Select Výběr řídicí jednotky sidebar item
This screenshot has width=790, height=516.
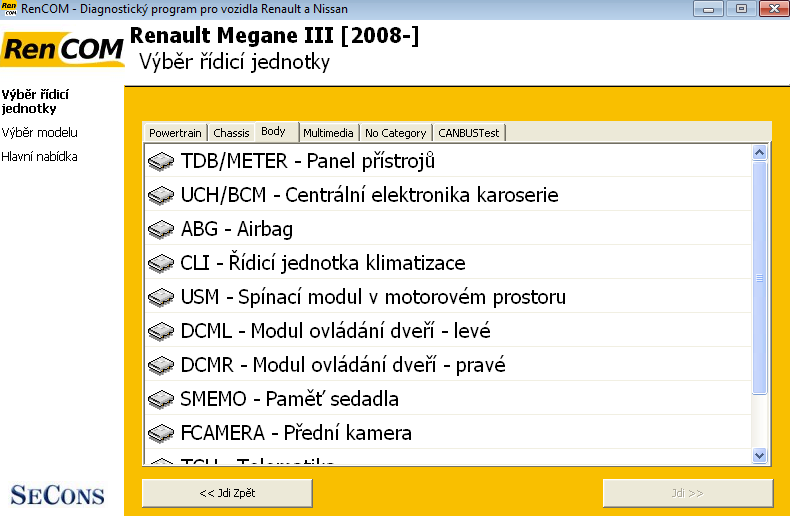click(x=35, y=101)
